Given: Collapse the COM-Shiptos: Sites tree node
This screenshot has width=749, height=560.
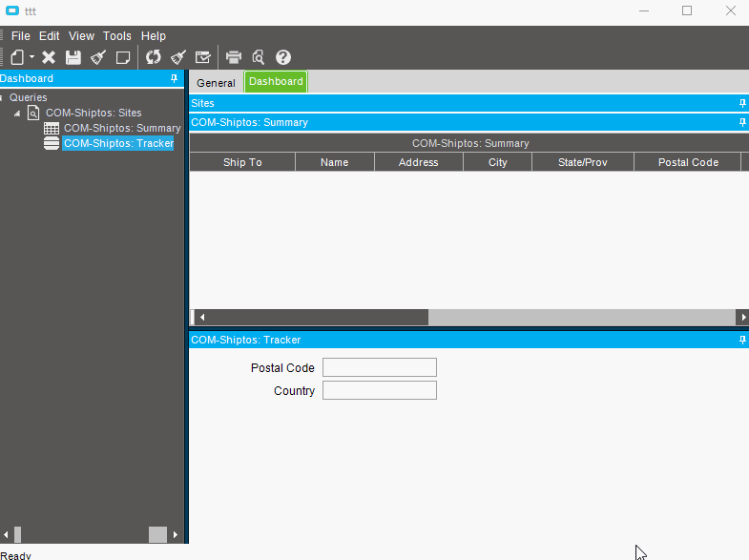Looking at the screenshot, I should (x=17, y=114).
